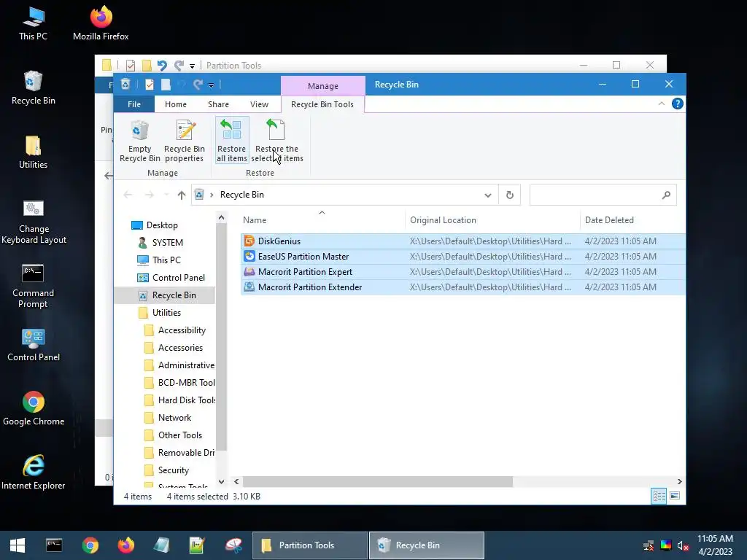This screenshot has width=747, height=560.
Task: Open Utilities folder in navigation pane
Action: 166,313
